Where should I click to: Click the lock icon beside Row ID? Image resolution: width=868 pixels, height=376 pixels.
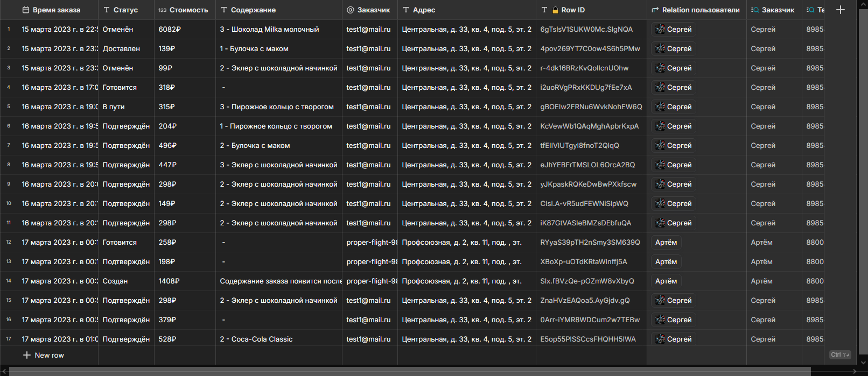(x=555, y=10)
